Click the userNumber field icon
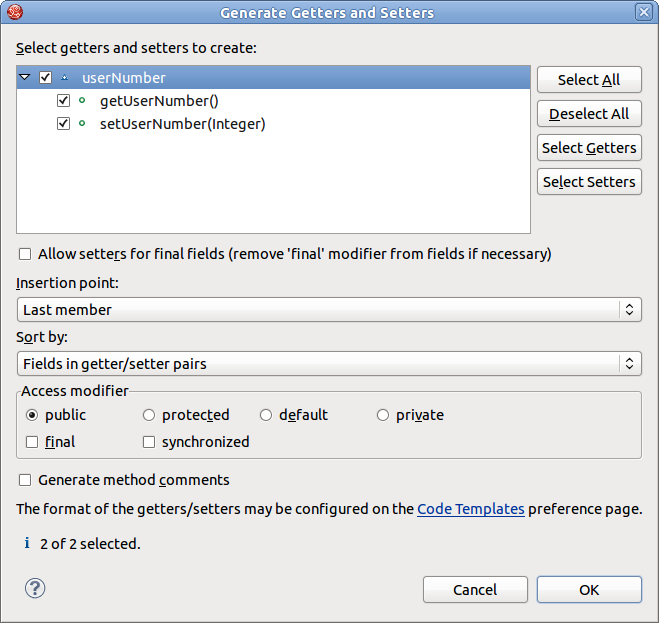659x623 pixels. [x=65, y=78]
